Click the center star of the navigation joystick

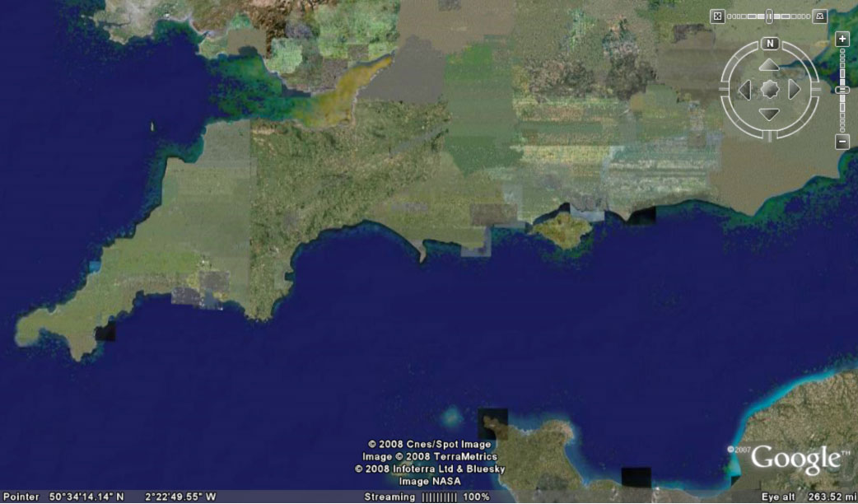[769, 89]
